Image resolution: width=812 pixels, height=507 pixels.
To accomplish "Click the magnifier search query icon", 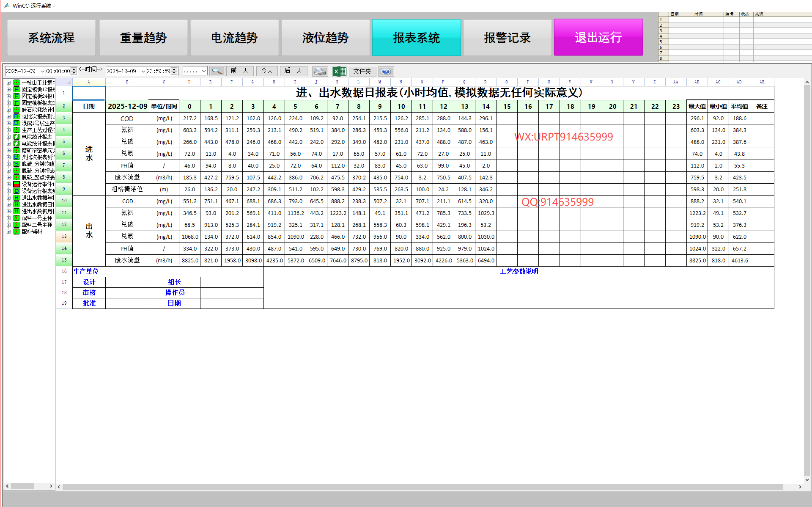I will pos(217,71).
